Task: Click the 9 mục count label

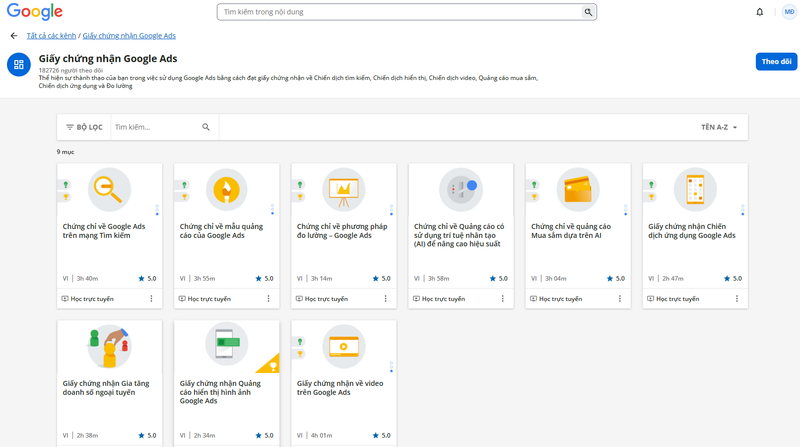Action: tap(65, 152)
